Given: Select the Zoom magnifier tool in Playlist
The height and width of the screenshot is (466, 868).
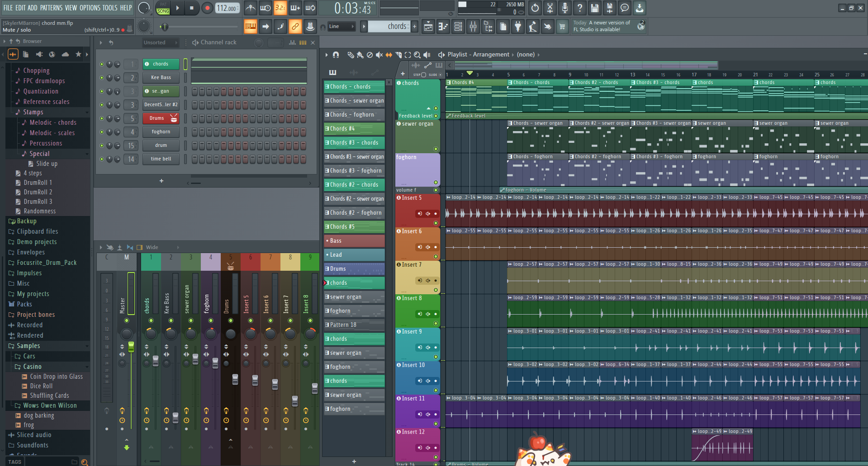Looking at the screenshot, I should tap(417, 55).
